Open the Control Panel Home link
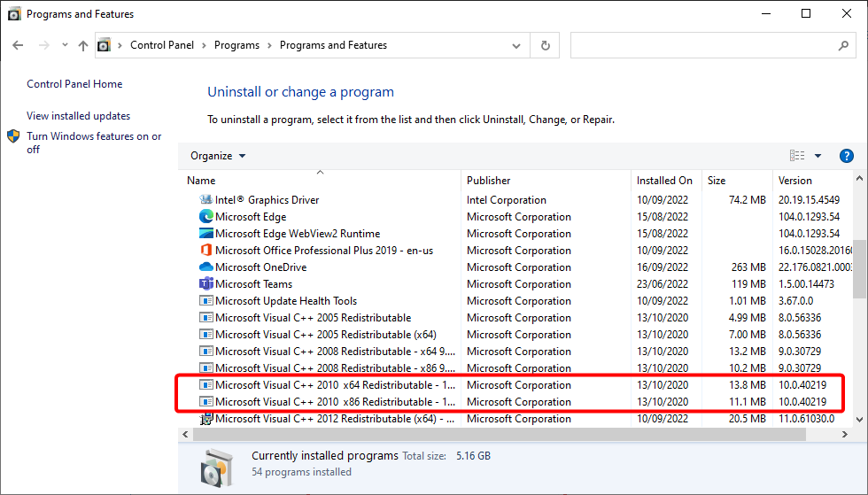Screen dimensions: 868x495 74,84
